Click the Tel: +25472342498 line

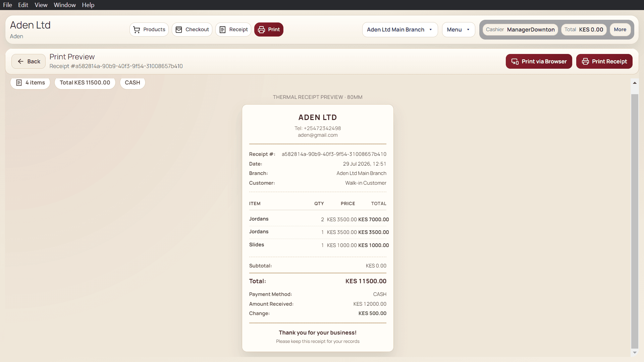pos(318,128)
